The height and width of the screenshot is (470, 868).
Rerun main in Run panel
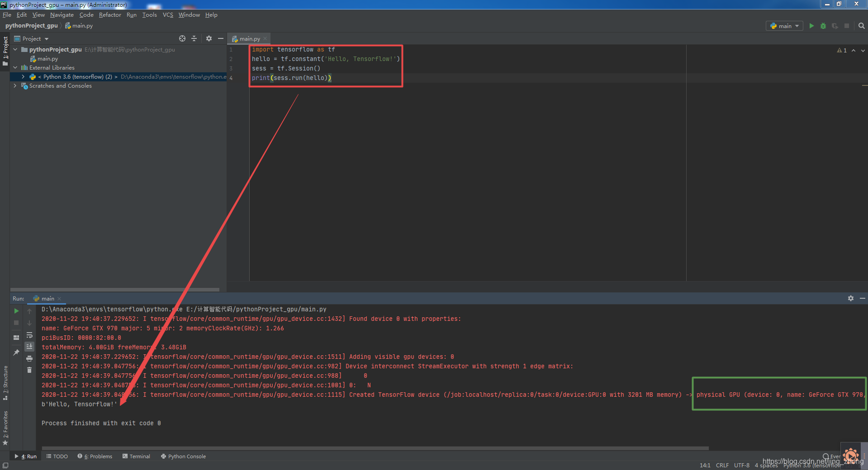point(16,311)
